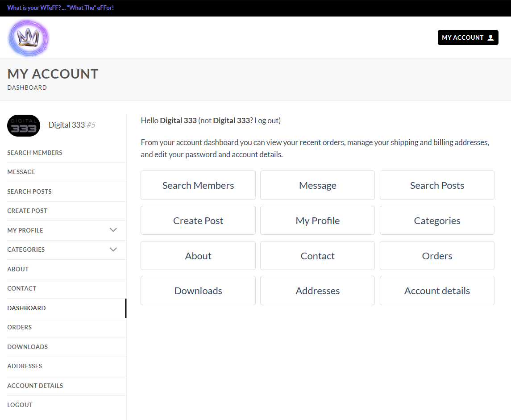Click the billing addresses link

click(x=460, y=142)
